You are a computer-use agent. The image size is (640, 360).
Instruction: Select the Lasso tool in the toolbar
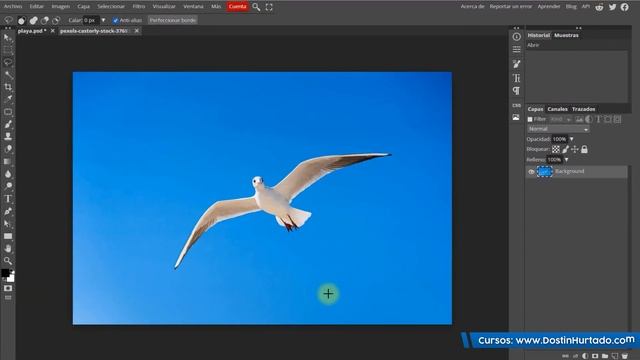coord(8,62)
